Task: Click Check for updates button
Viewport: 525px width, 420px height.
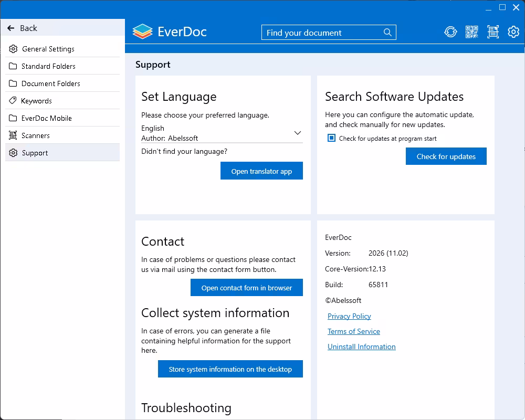Action: click(446, 156)
